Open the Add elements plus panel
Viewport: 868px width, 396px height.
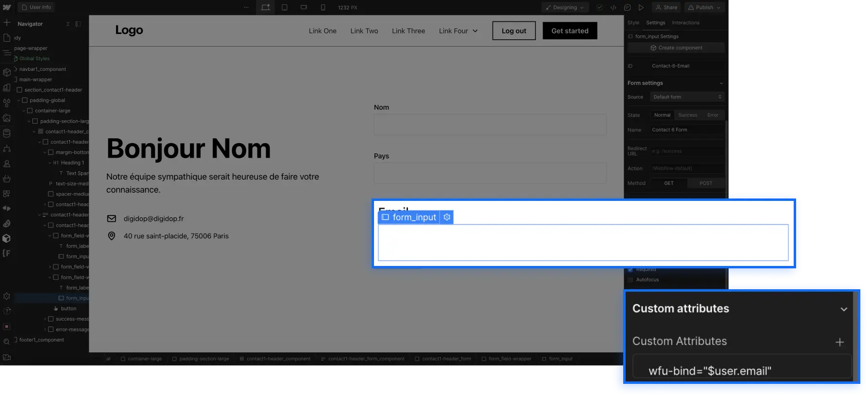[7, 23]
